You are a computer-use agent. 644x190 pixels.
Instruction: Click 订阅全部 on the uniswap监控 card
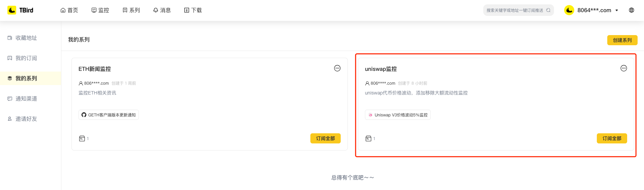tap(612, 138)
